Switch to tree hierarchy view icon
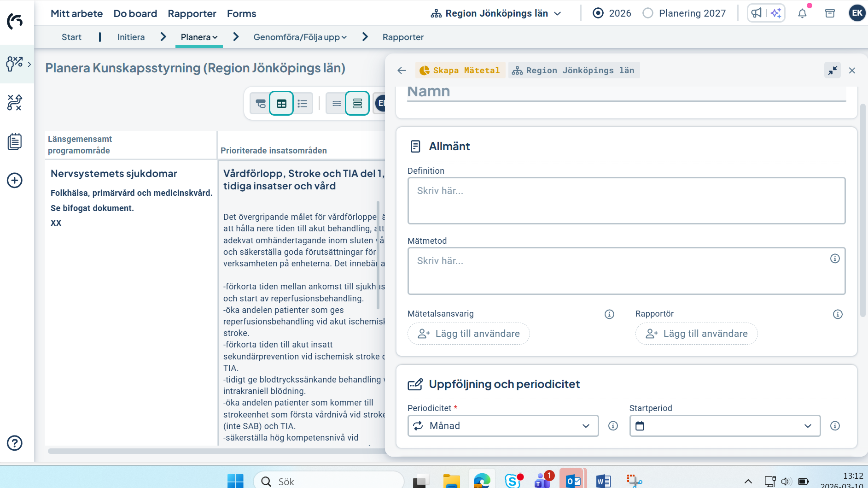This screenshot has height=488, width=868. tap(260, 103)
